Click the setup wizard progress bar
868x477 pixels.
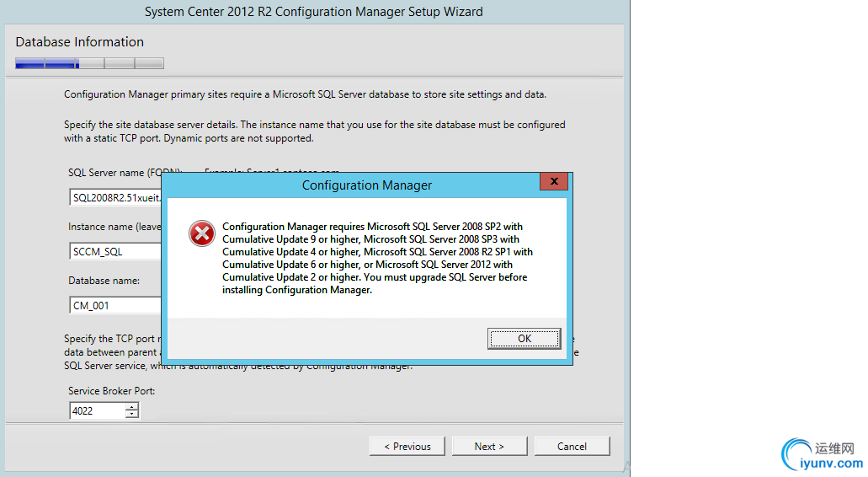pyautogui.click(x=89, y=63)
